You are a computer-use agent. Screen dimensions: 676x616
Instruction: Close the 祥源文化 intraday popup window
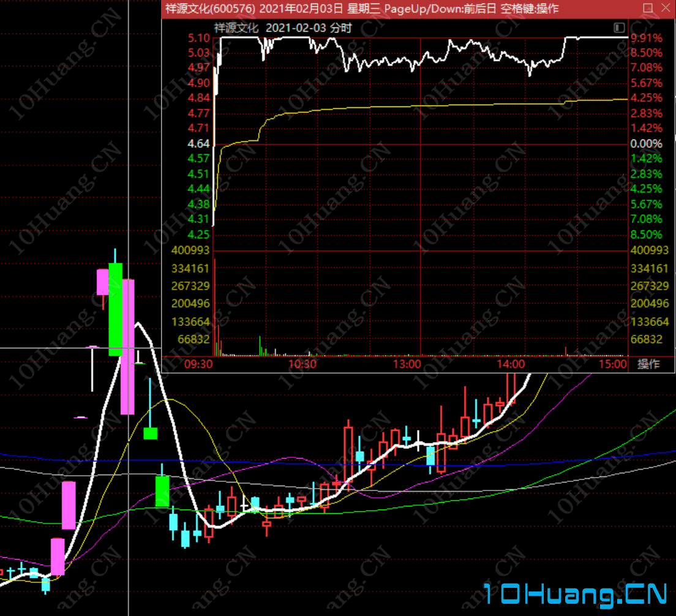[666, 8]
